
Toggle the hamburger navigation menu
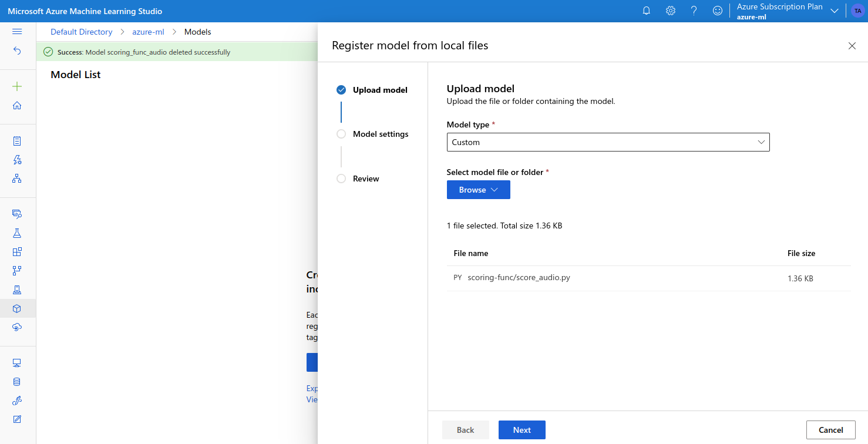(17, 32)
